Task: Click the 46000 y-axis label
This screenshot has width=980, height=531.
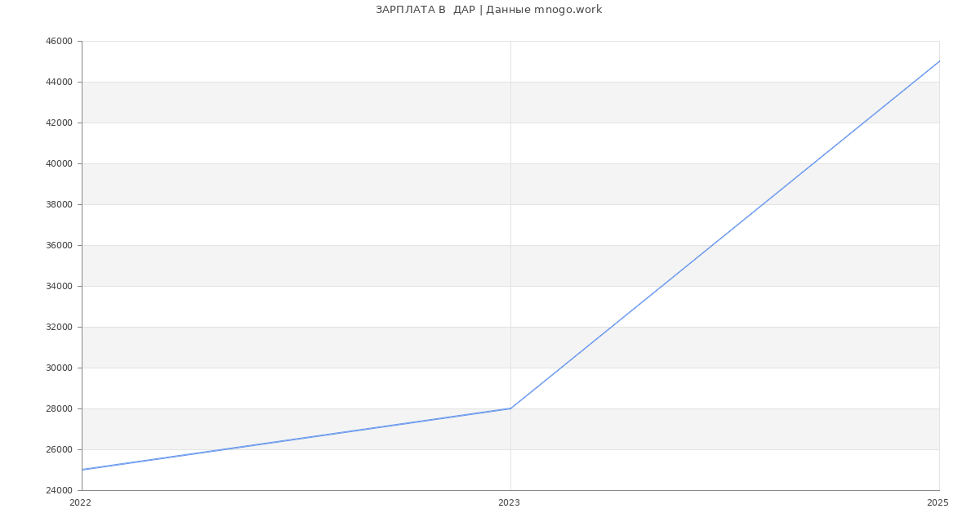Action: pyautogui.click(x=60, y=41)
